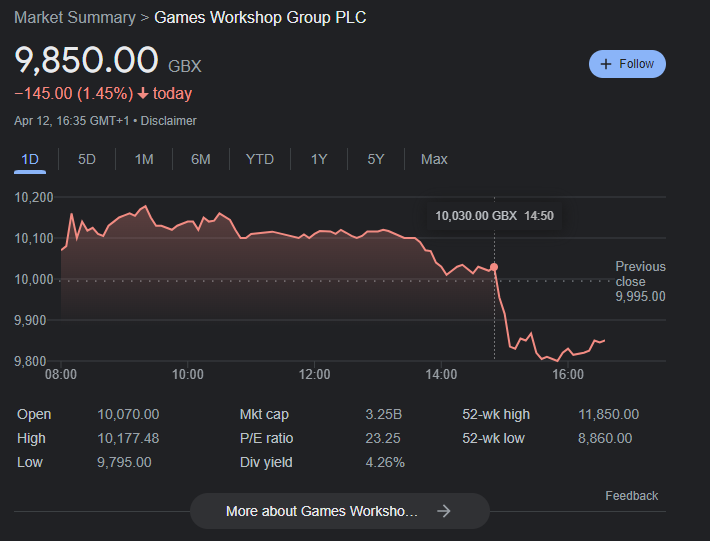This screenshot has width=710, height=541.
Task: Switch to the 5D chart tab
Action: point(86,159)
